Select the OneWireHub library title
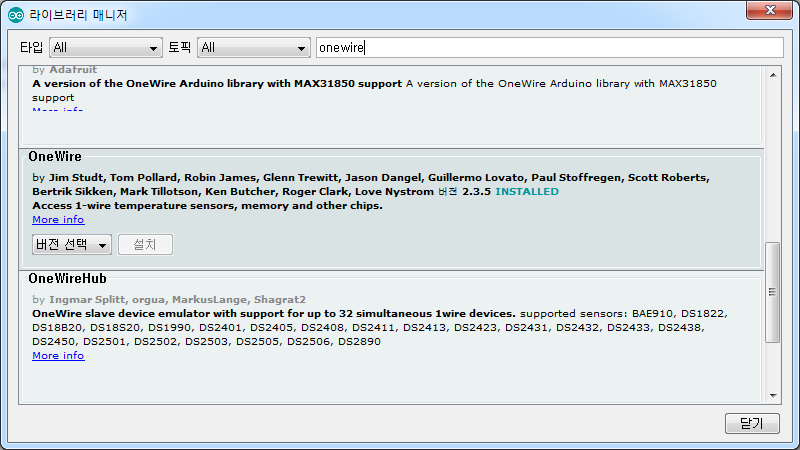The width and height of the screenshot is (800, 450). (x=67, y=279)
